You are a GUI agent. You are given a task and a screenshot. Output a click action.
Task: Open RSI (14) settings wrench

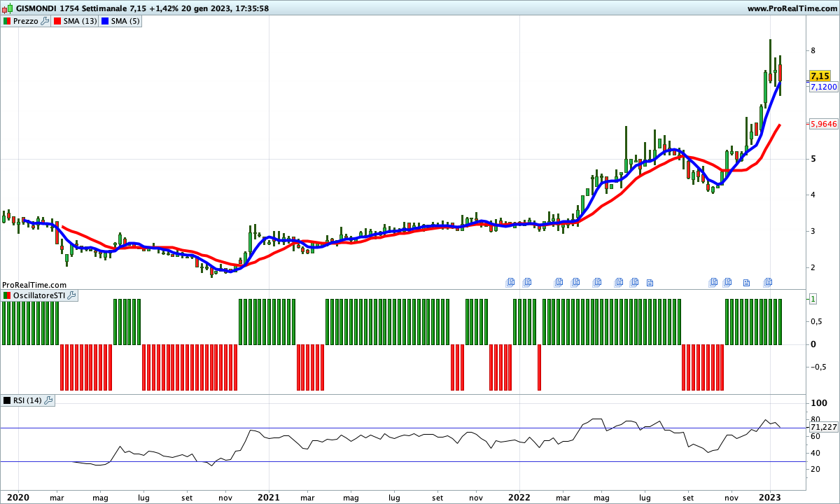[49, 400]
